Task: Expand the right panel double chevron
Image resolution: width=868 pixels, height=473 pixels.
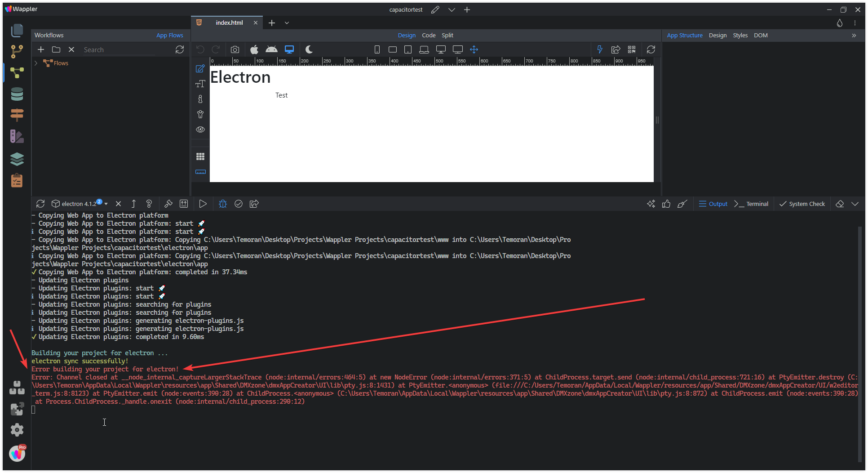Action: (x=854, y=36)
